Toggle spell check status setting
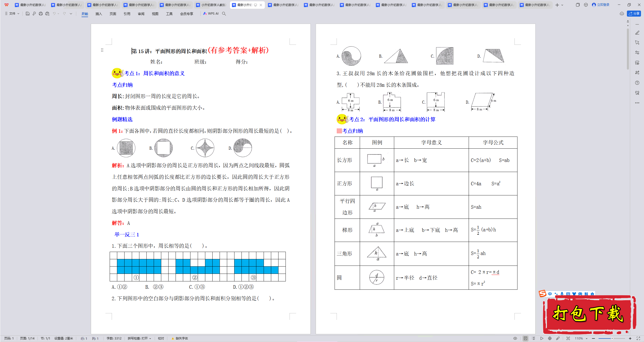 tap(139, 338)
